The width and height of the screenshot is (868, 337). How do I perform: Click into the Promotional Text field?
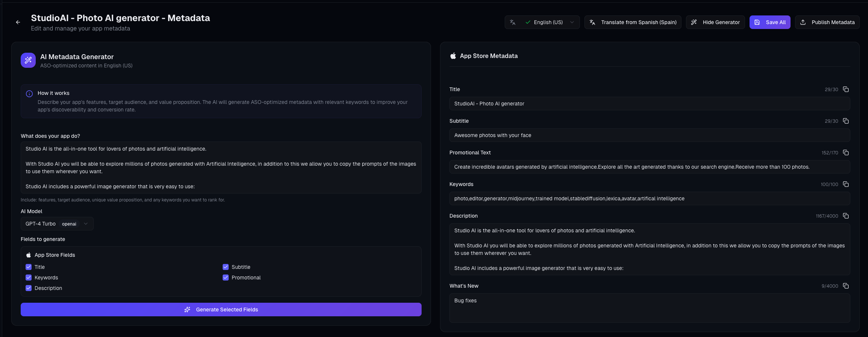pos(649,167)
